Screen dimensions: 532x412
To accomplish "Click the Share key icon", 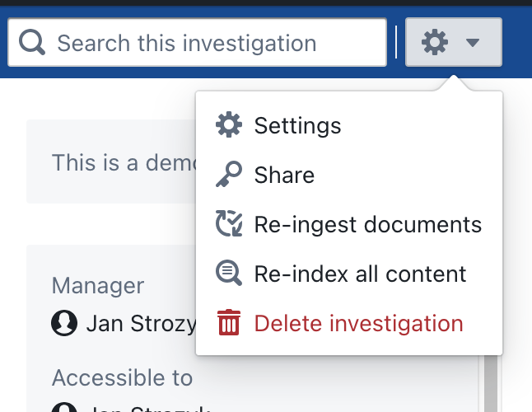I will pyautogui.click(x=229, y=175).
